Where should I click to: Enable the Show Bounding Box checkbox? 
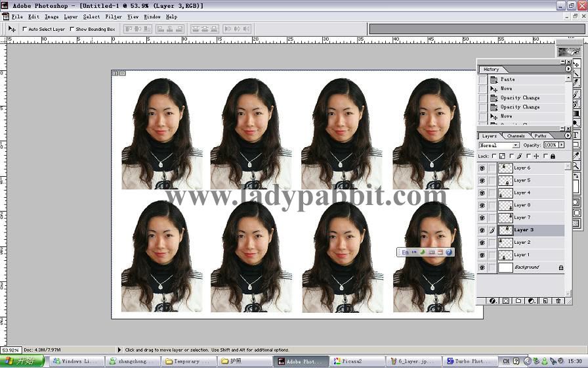[72, 29]
